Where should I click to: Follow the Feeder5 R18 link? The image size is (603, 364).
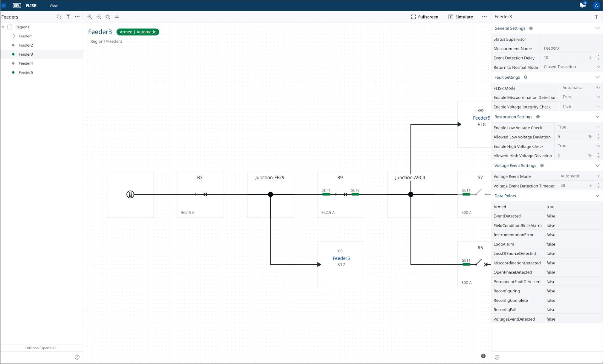pyautogui.click(x=481, y=118)
